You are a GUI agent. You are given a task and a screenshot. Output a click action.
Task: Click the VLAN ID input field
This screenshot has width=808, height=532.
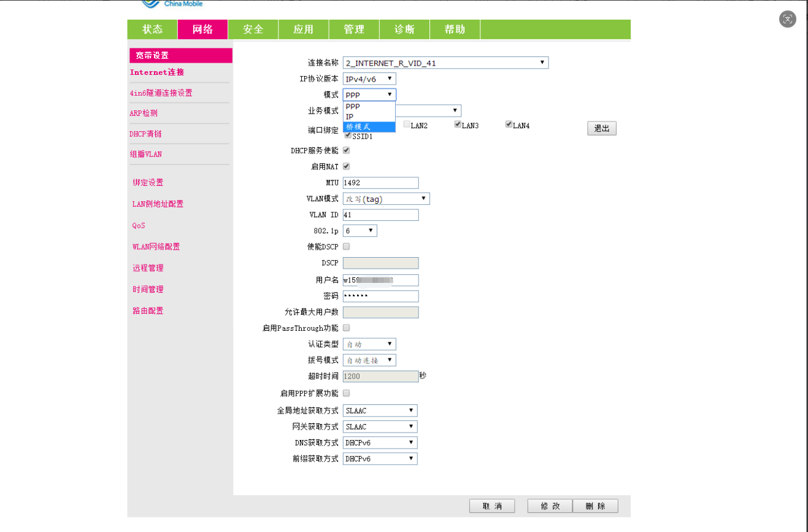point(380,215)
